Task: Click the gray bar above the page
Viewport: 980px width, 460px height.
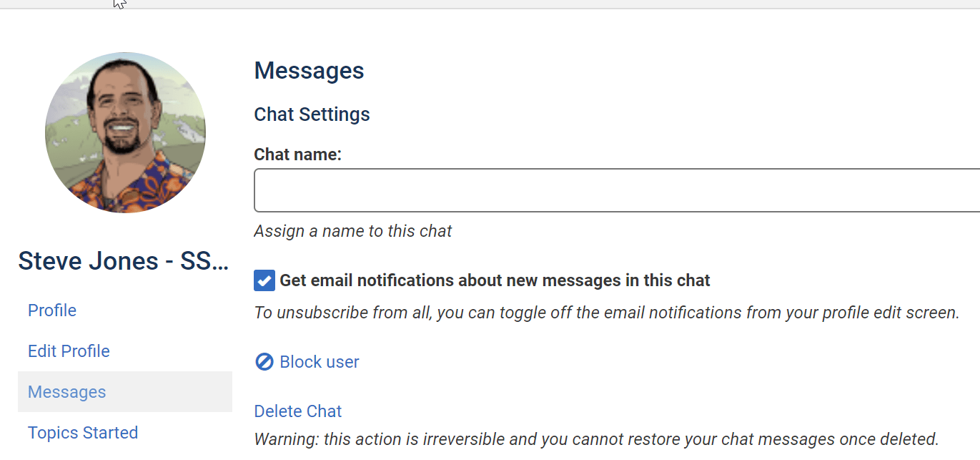Action: pyautogui.click(x=490, y=4)
